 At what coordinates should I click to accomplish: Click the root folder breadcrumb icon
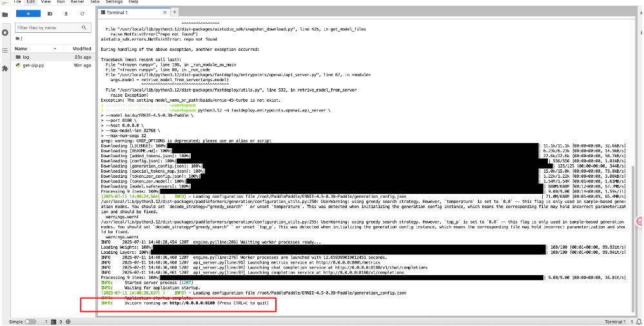(x=18, y=39)
